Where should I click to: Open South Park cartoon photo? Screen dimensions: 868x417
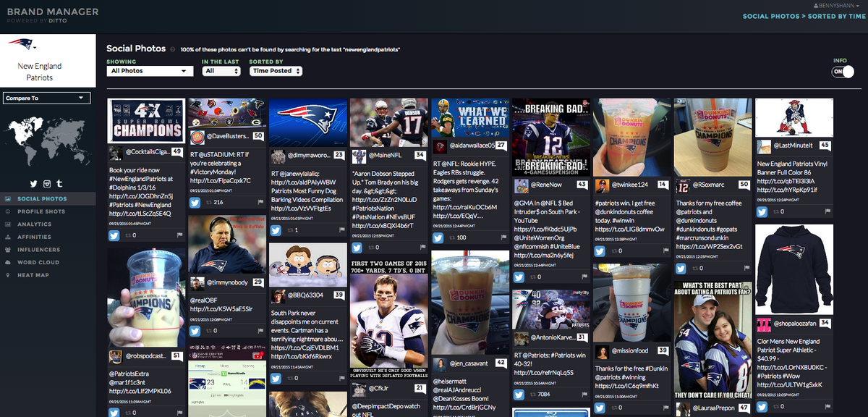coord(308,264)
